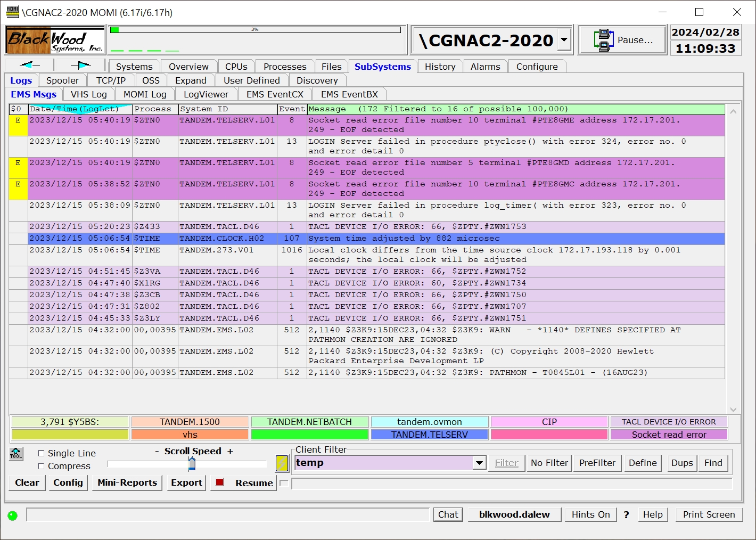Click the vhs orange swatch
Image resolution: width=756 pixels, height=540 pixels.
click(x=190, y=435)
